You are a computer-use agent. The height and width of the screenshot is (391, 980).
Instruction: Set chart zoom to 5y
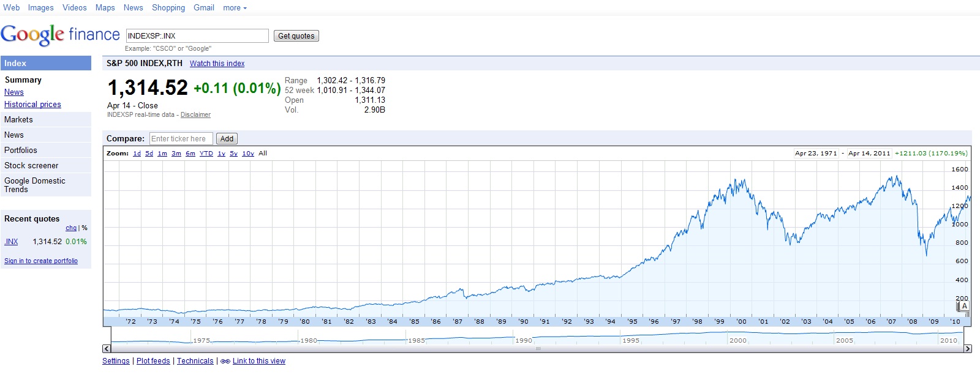pyautogui.click(x=233, y=154)
